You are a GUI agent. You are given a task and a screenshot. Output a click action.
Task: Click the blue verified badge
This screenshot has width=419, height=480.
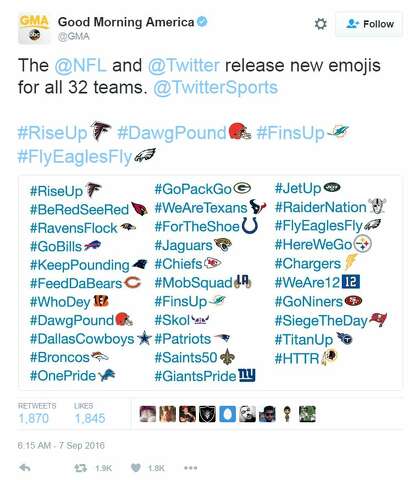(x=202, y=22)
